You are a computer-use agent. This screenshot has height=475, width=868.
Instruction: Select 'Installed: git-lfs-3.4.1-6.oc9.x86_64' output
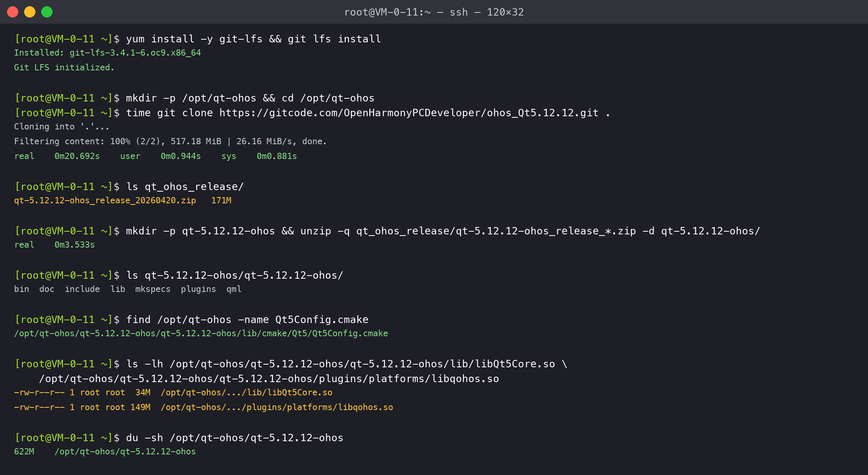pyautogui.click(x=107, y=53)
